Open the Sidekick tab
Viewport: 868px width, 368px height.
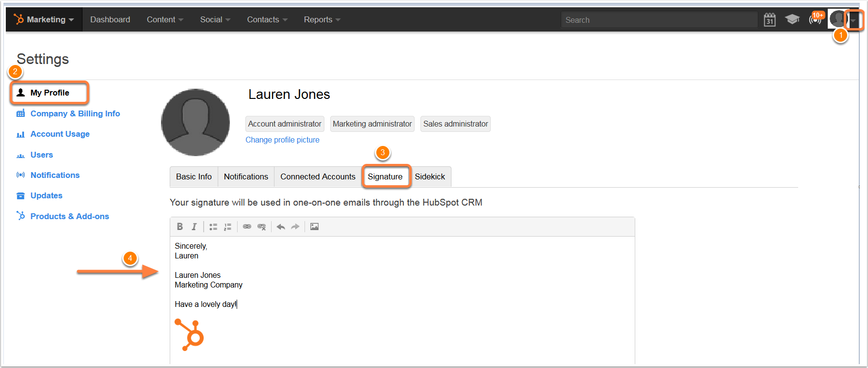tap(430, 176)
